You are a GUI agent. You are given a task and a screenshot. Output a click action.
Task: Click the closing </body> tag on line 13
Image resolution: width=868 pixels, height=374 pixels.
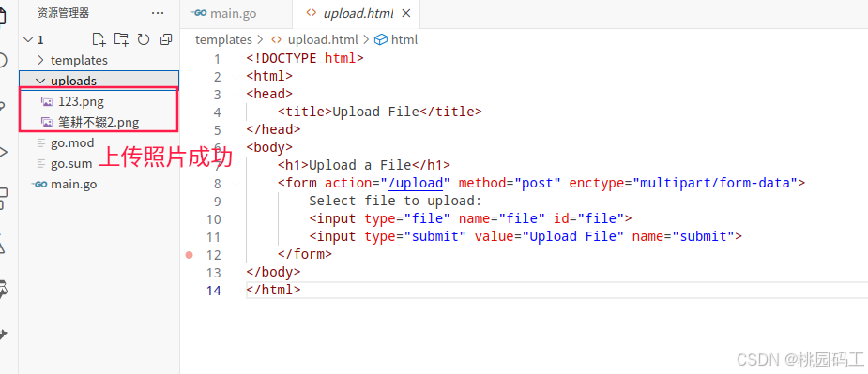tap(273, 272)
